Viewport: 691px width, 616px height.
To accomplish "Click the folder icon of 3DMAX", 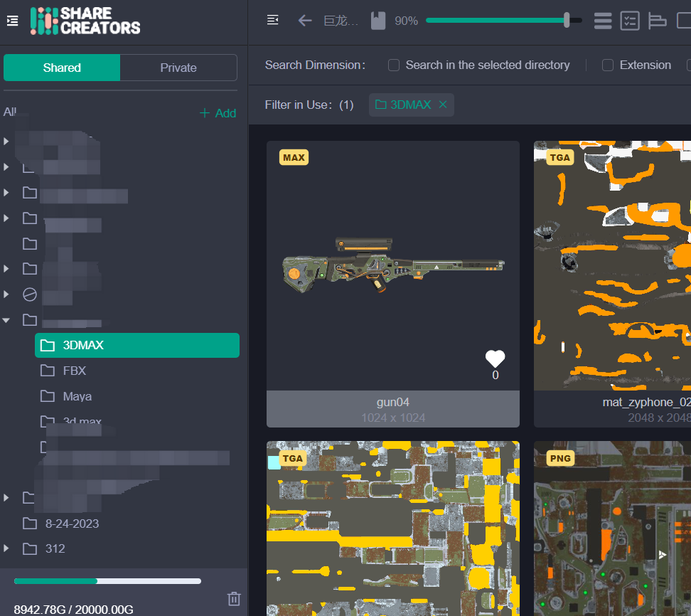I will [48, 345].
